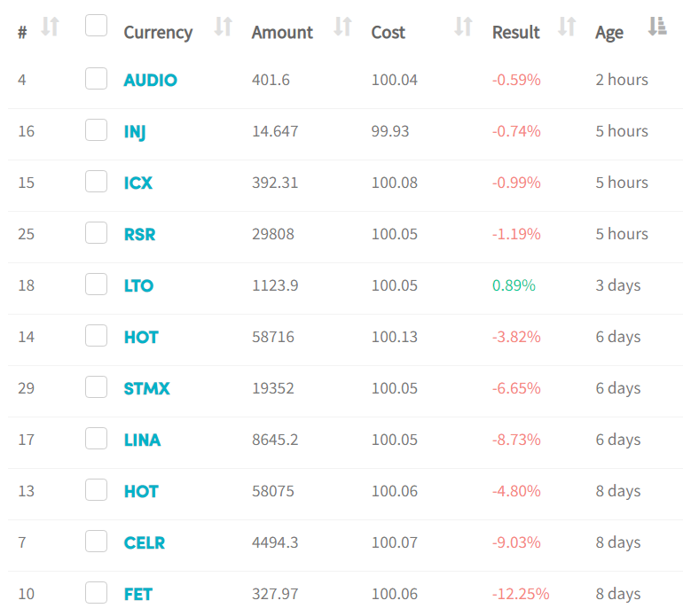Sort by Cost arrows icon

click(x=463, y=27)
